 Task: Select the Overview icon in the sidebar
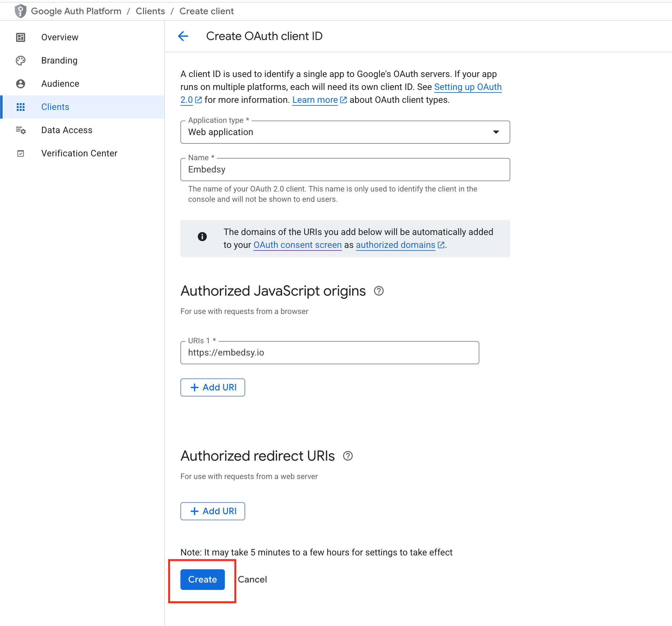pos(21,37)
